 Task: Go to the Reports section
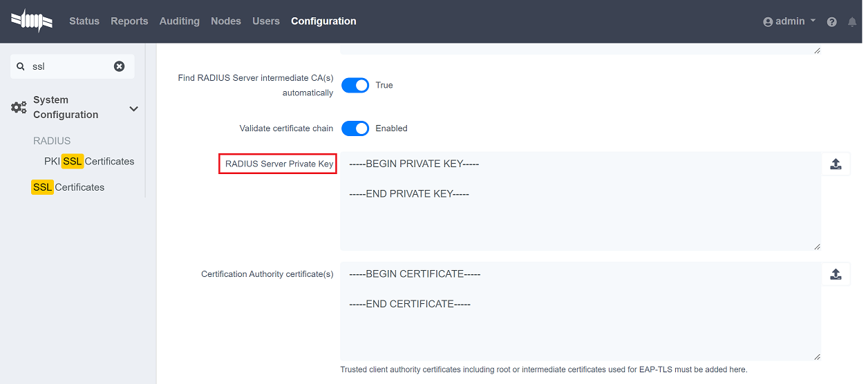point(129,21)
